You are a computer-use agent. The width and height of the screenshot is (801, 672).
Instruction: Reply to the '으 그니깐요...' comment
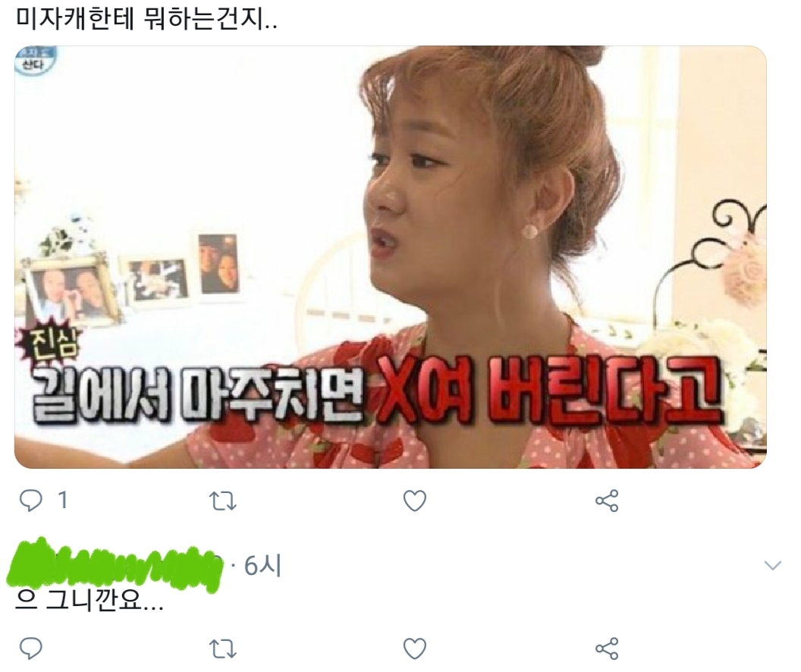click(x=30, y=648)
